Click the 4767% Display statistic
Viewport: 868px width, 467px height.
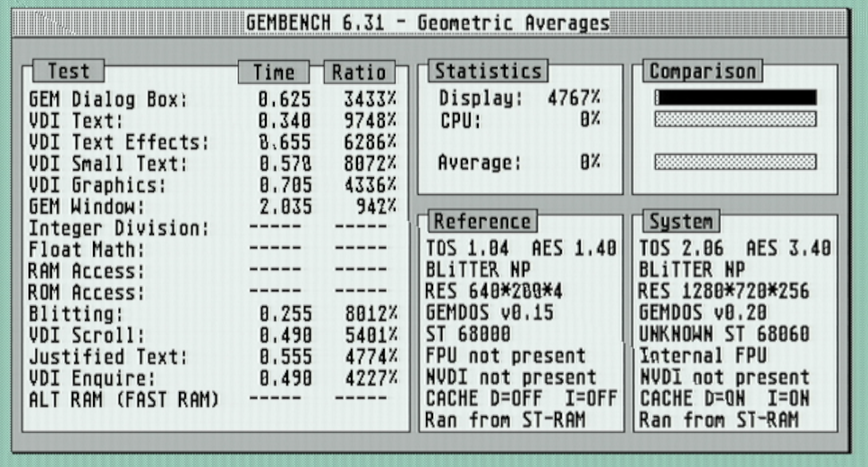tap(574, 98)
